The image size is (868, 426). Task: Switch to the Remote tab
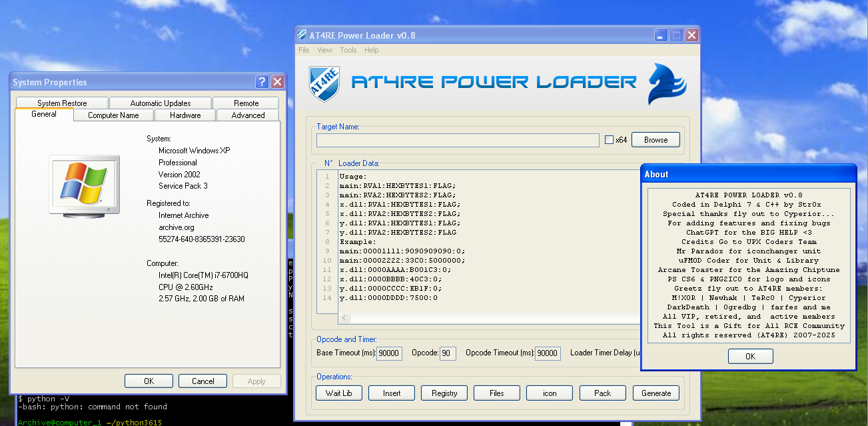tap(246, 103)
